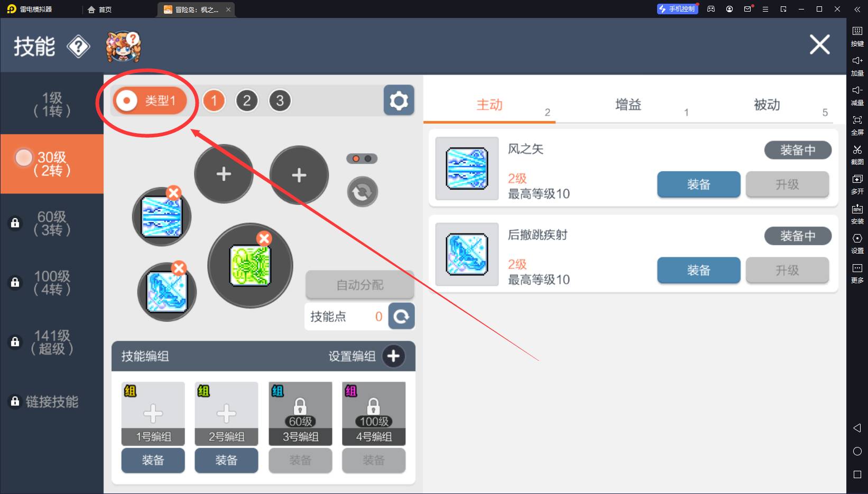
Task: Select the locked 60级 (3转) tier
Action: coord(52,223)
